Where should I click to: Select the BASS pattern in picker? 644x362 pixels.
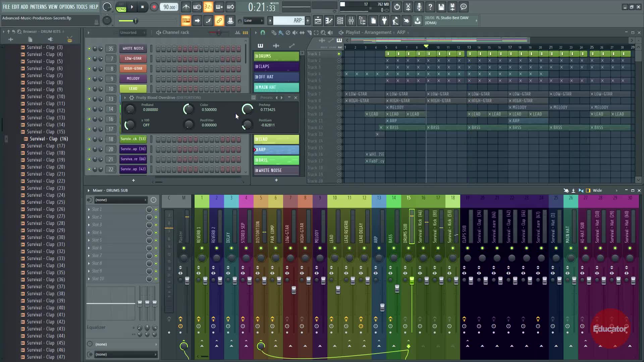[276, 160]
